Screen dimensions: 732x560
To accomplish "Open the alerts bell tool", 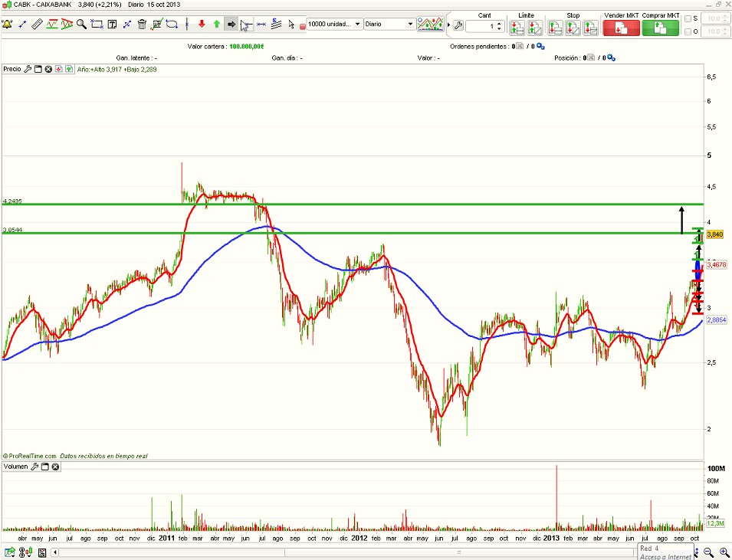I will (x=7, y=25).
